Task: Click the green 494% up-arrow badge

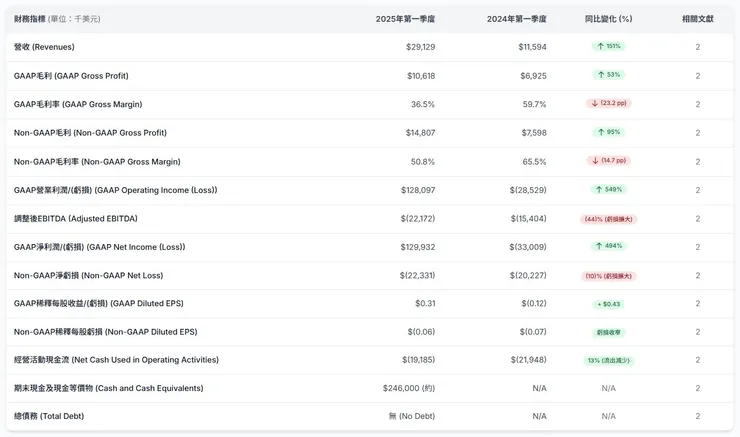Action: click(608, 246)
